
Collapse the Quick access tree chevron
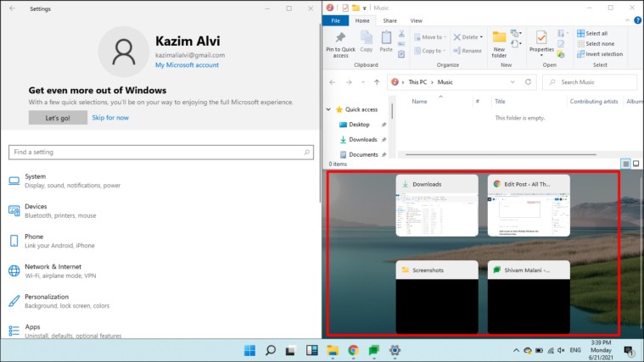click(x=328, y=109)
